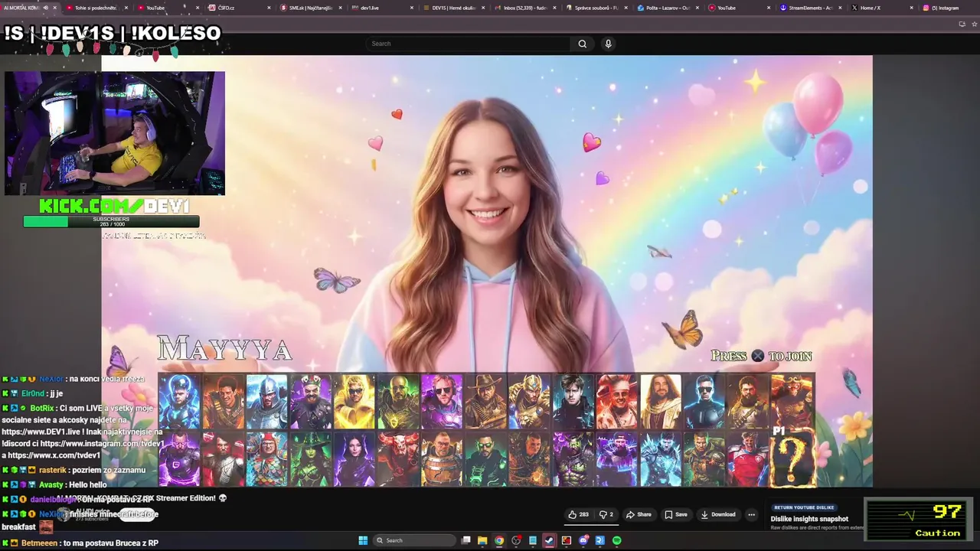Select the white-robed long-haired character portrait
The height and width of the screenshot is (551, 980).
coord(661,402)
